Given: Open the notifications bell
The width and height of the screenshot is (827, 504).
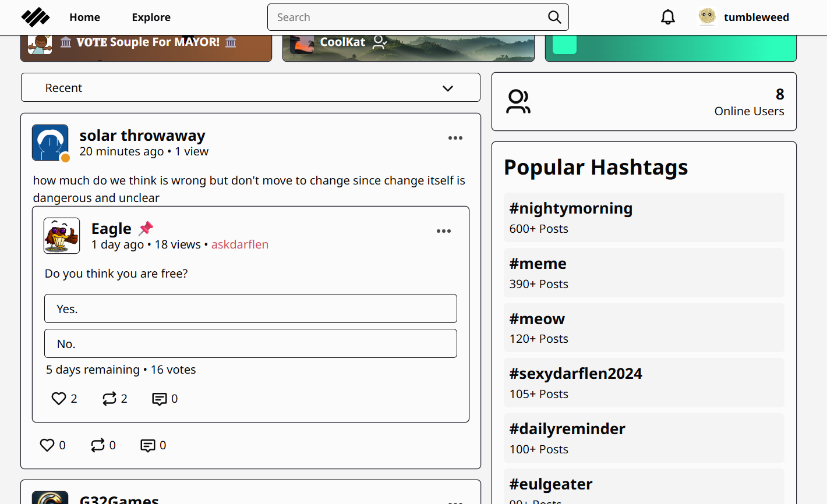Looking at the screenshot, I should coord(667,17).
